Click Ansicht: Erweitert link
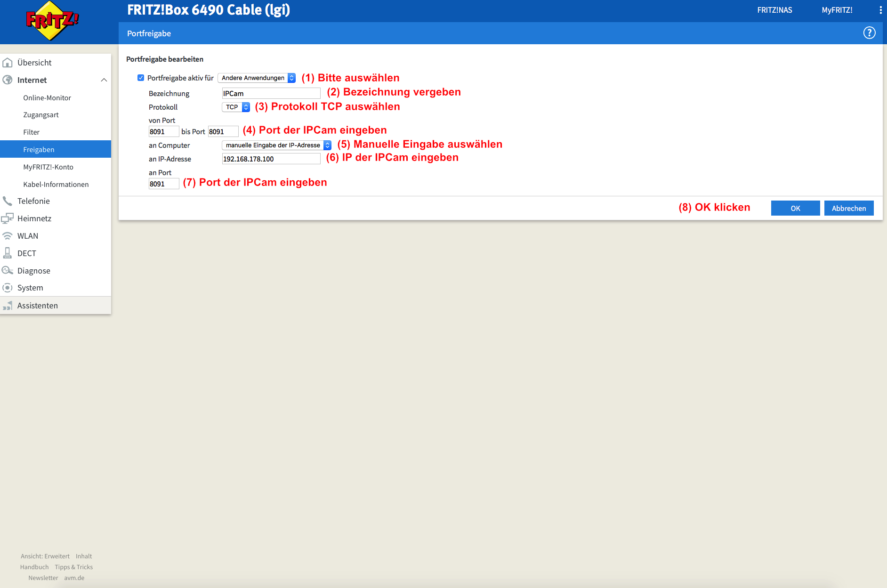887x588 pixels. pyautogui.click(x=45, y=556)
